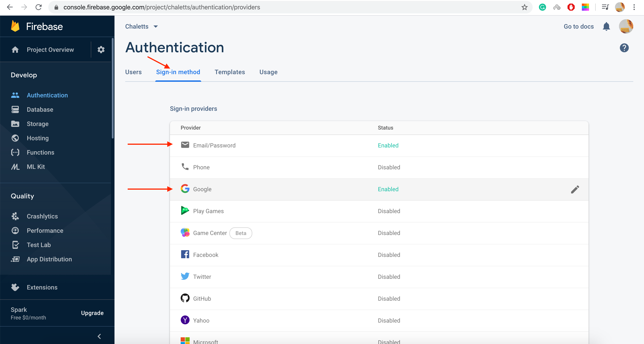Switch to the Templates tab
The image size is (644, 344).
[229, 72]
